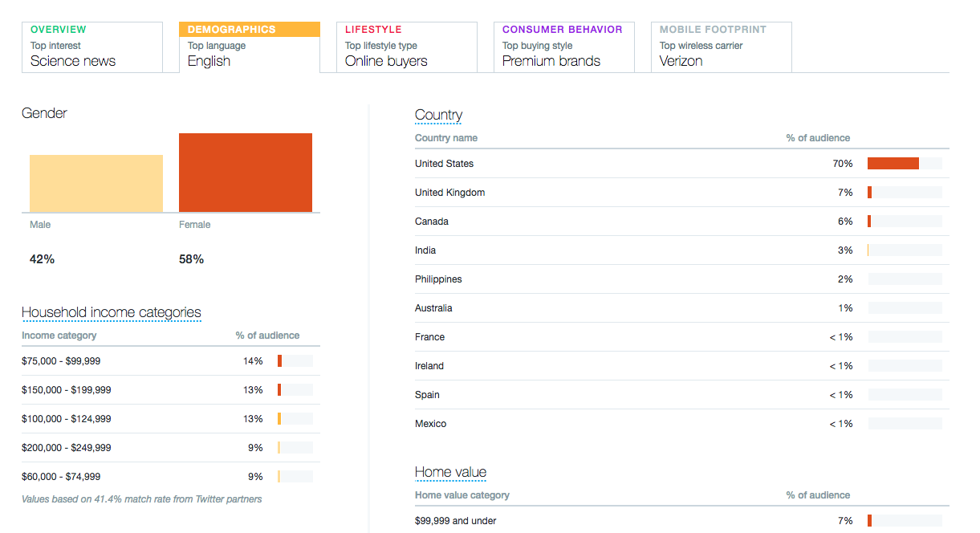Select the Philippines country row

pyautogui.click(x=681, y=279)
